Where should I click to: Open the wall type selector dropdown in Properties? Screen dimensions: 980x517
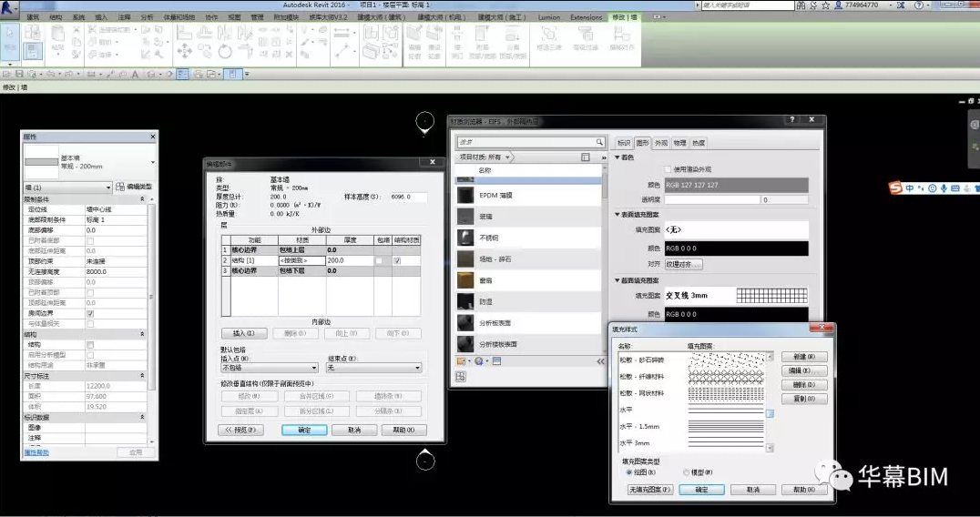(152, 162)
